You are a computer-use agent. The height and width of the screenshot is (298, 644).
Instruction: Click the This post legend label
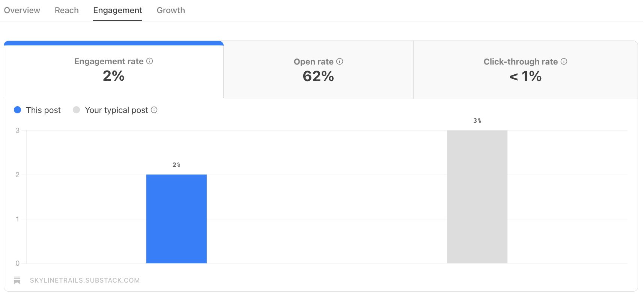43,110
